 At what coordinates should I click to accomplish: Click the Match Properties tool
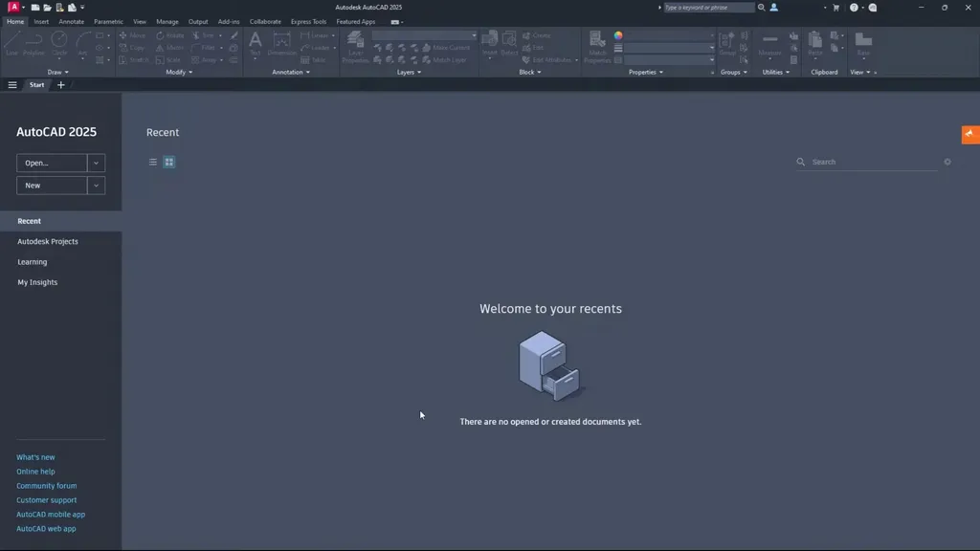click(597, 47)
